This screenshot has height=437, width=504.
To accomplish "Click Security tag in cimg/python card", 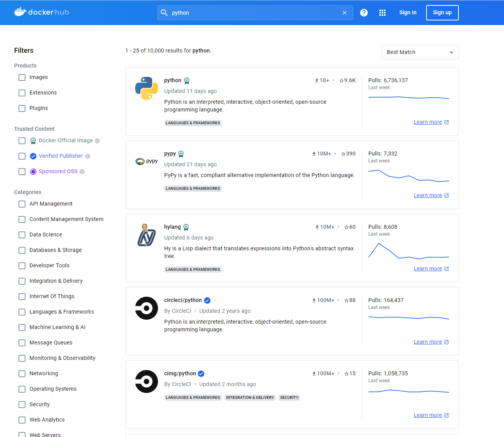I will (289, 398).
